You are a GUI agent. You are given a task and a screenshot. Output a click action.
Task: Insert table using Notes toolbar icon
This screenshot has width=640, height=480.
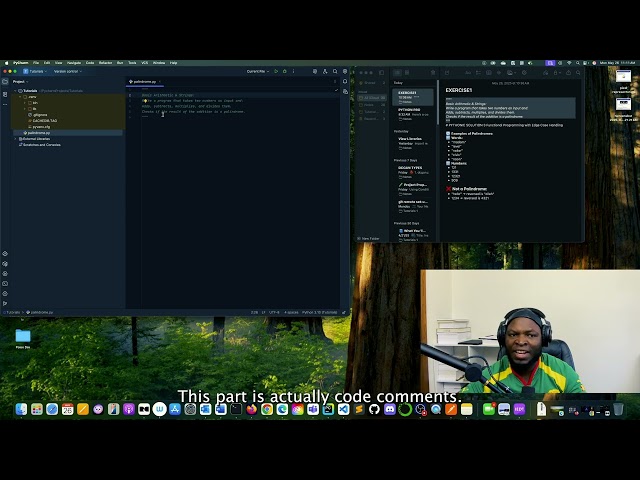click(489, 73)
